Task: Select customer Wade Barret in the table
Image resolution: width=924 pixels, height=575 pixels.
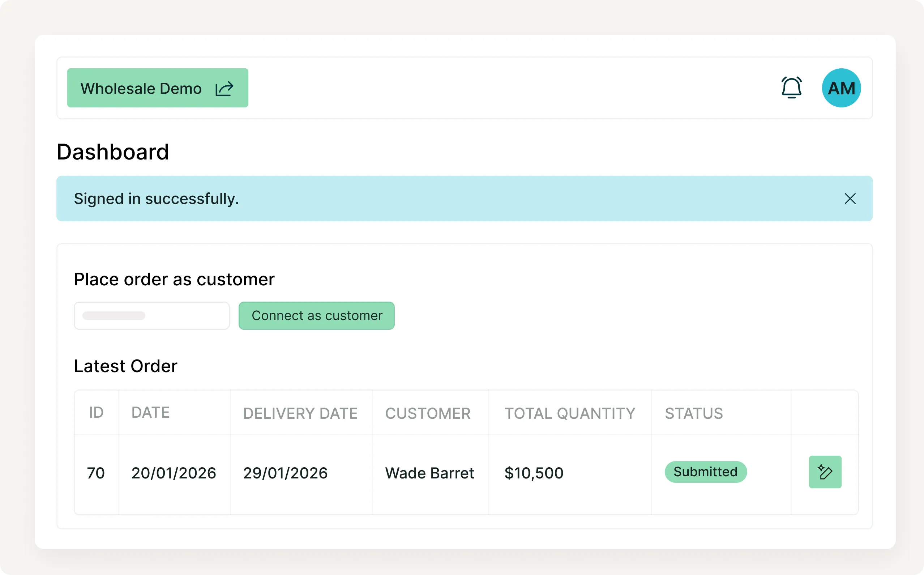Action: [429, 473]
